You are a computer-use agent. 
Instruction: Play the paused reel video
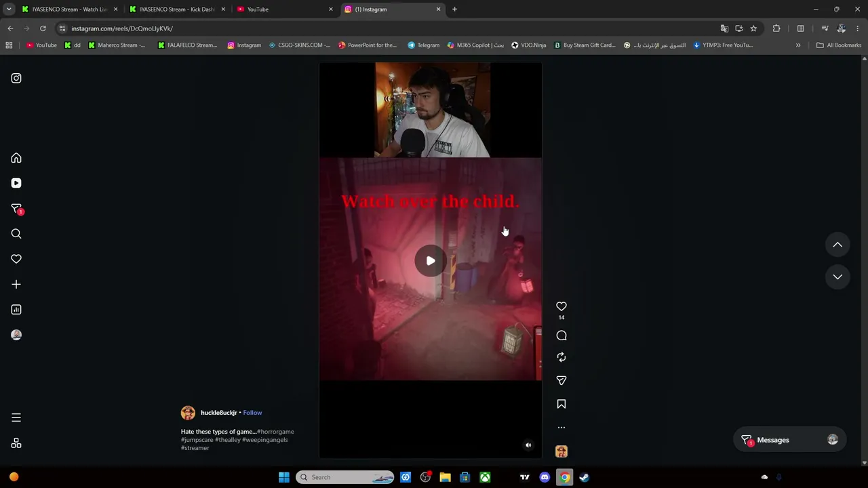[x=431, y=261]
